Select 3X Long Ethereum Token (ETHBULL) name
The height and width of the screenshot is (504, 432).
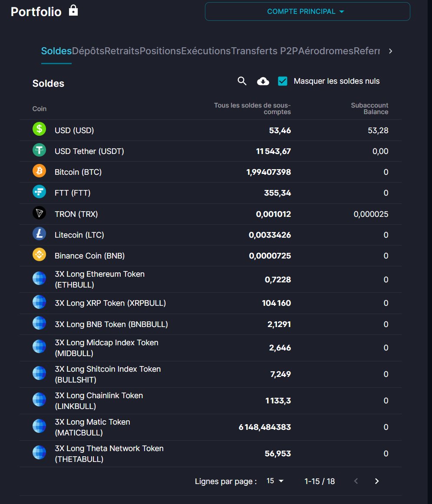(x=100, y=279)
